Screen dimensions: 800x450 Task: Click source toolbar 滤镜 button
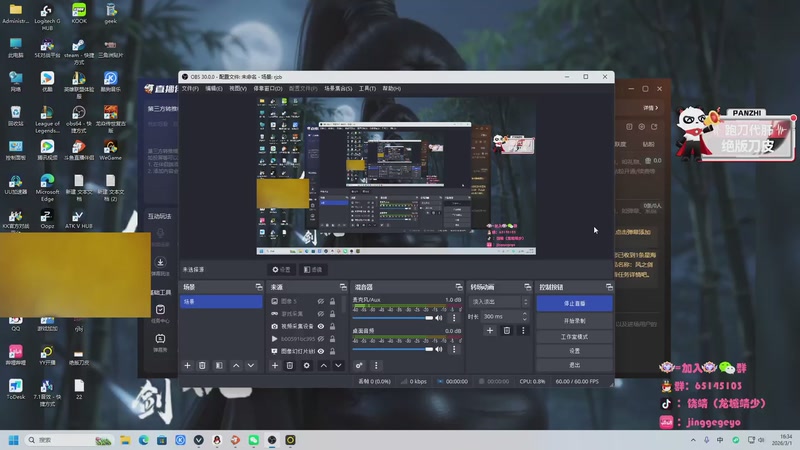(x=313, y=269)
